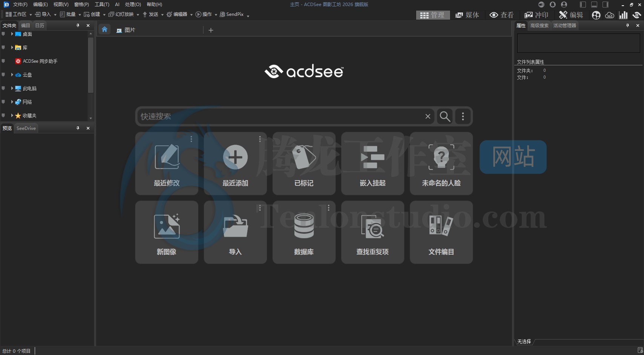This screenshot has height=355, width=644.
Task: Unpin the 文件夹 panel
Action: coord(78,25)
